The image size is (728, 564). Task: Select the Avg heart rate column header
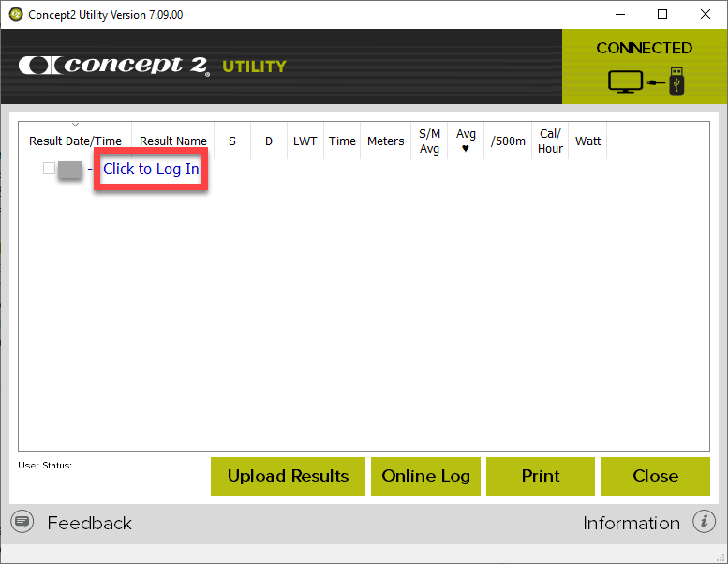coord(466,141)
